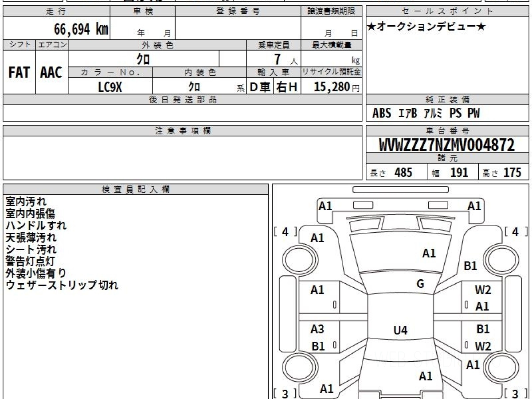
Task: Click the 乗車定員 header
Action: click(x=274, y=45)
